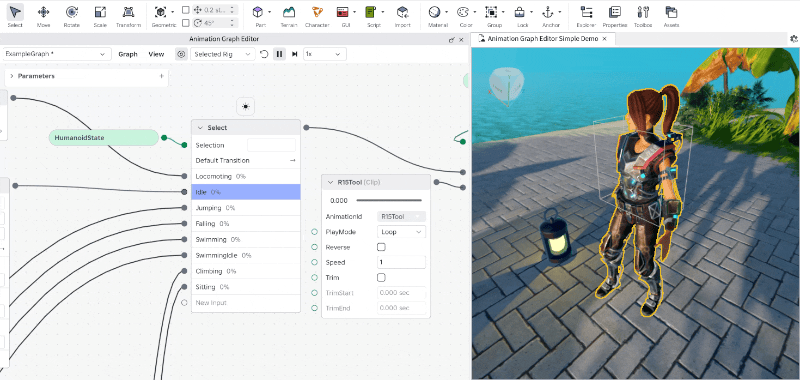This screenshot has width=800, height=380.
Task: Click the viewport settings gear icon
Action: 793,39
